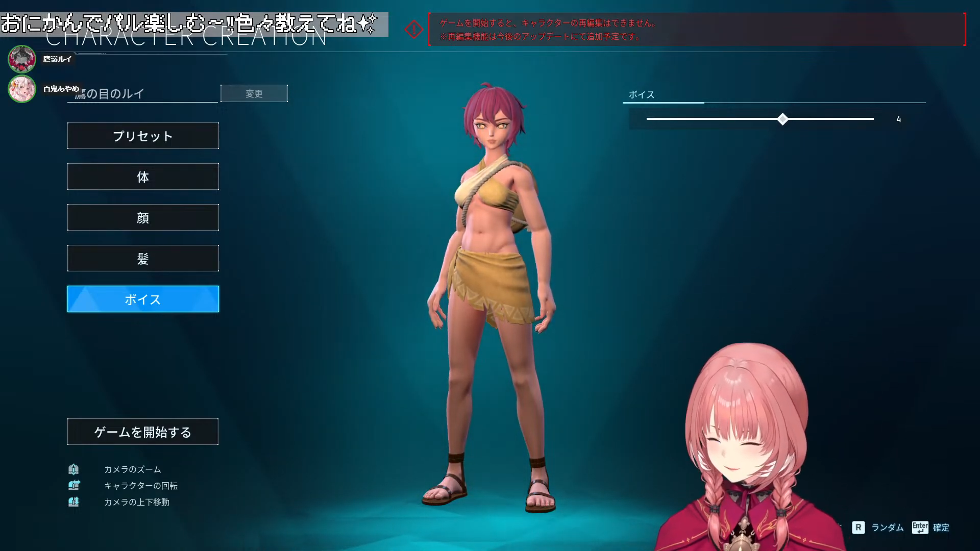
Task: Click 百鬼あやめ's avatar icon
Action: pos(22,89)
